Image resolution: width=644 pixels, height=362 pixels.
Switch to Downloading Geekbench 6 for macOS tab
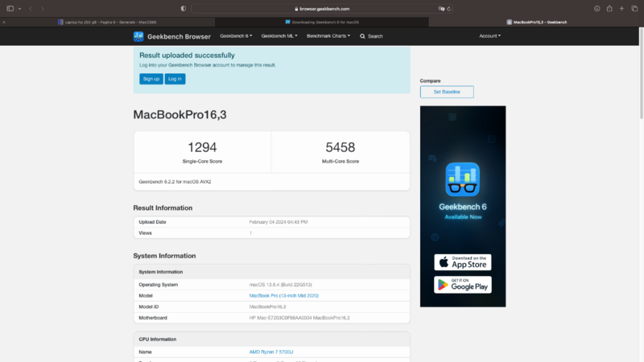(x=321, y=23)
